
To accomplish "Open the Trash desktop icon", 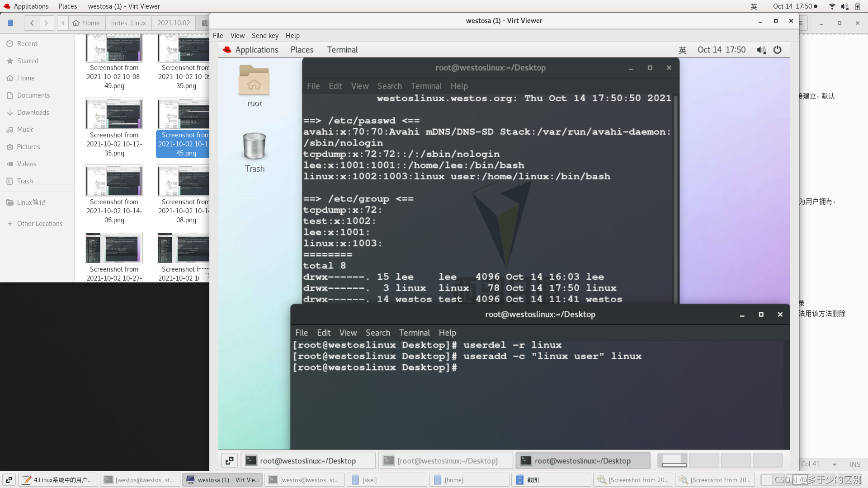I will [x=254, y=147].
